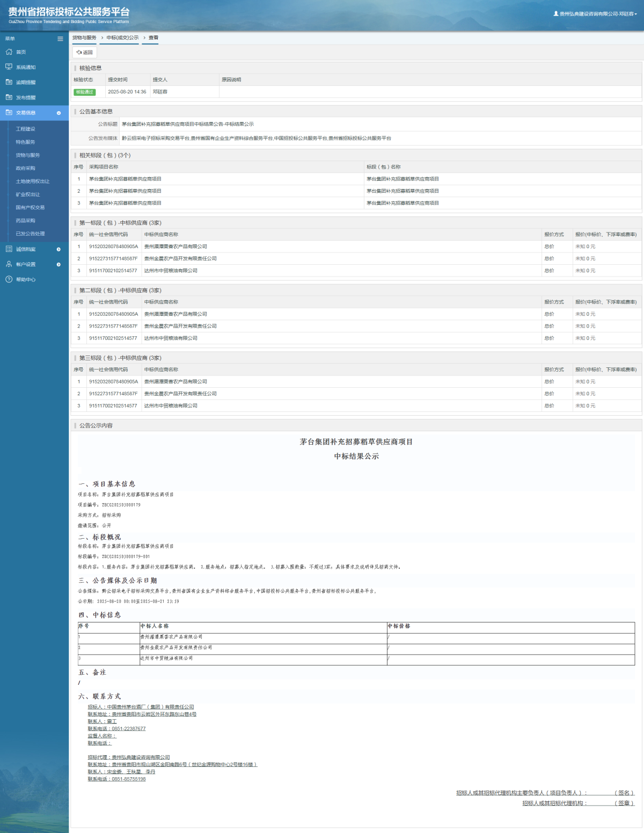Expand the 帐户设置 submenu arrow

tap(58, 264)
